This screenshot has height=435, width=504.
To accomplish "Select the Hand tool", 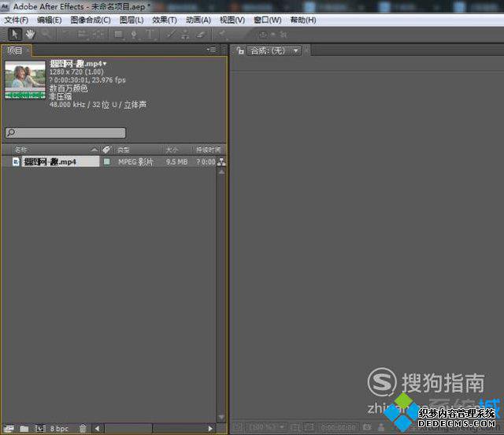I will [30, 34].
